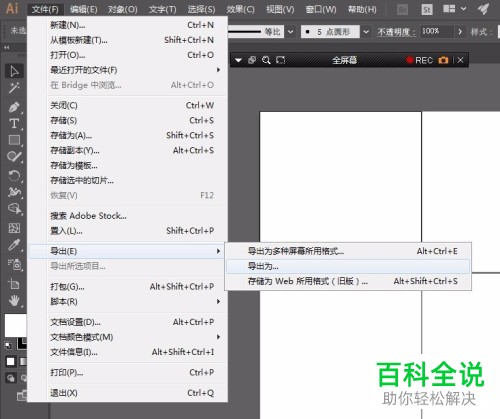Select the Warp tool
This screenshot has width=500, height=419.
click(14, 192)
